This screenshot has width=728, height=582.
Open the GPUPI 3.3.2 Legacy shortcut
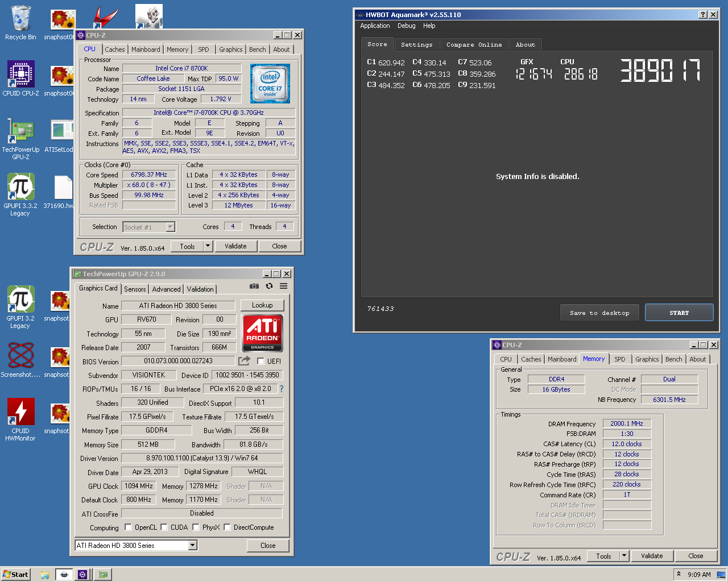point(20,195)
